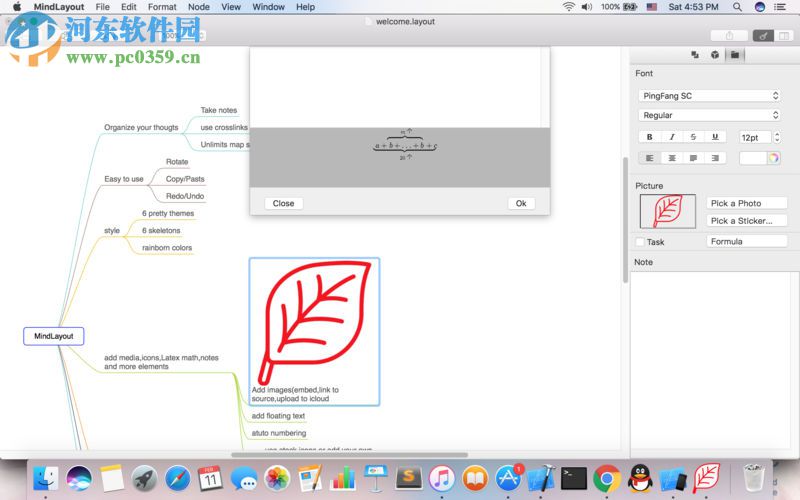Screen dimensions: 800x500
Task: Open the Help menu
Action: (x=306, y=7)
